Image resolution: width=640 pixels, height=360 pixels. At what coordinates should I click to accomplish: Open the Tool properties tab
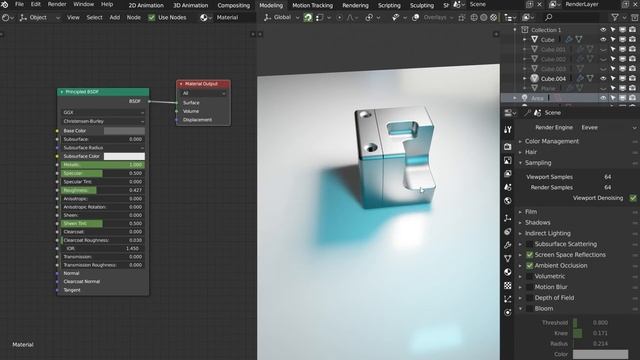click(508, 130)
